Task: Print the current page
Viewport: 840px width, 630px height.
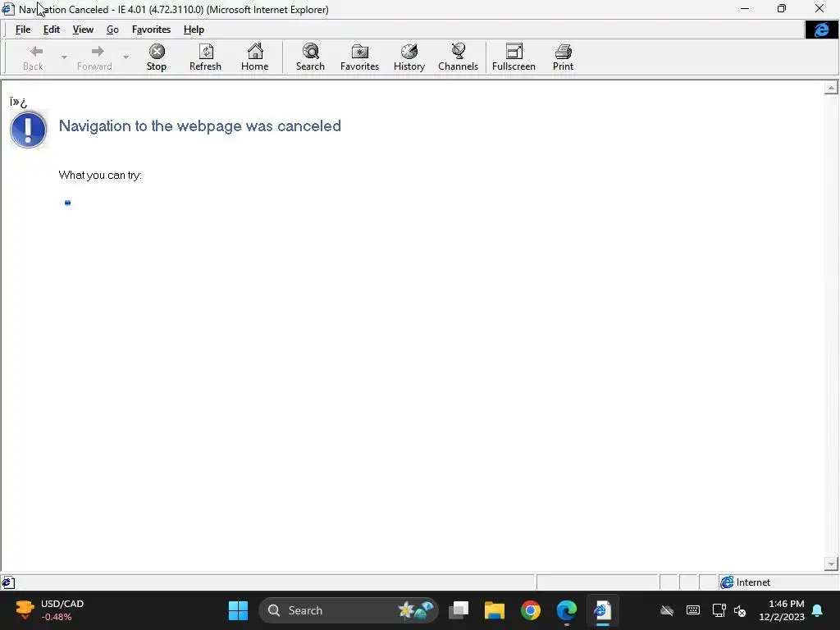Action: pos(563,57)
